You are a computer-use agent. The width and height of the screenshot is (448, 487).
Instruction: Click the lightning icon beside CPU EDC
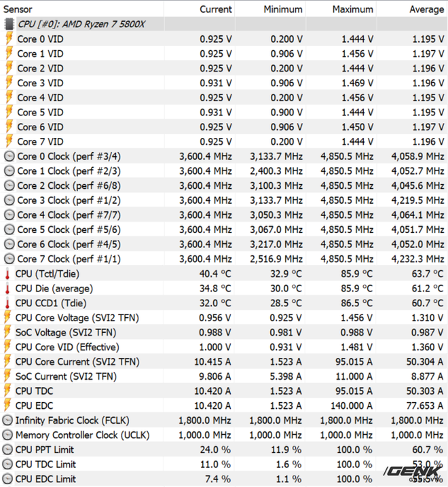click(x=7, y=405)
